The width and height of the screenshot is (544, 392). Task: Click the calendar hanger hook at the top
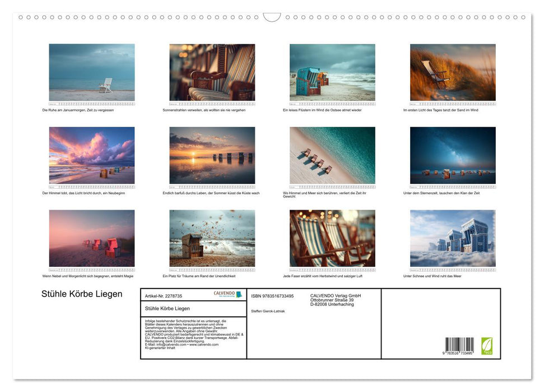(x=272, y=17)
